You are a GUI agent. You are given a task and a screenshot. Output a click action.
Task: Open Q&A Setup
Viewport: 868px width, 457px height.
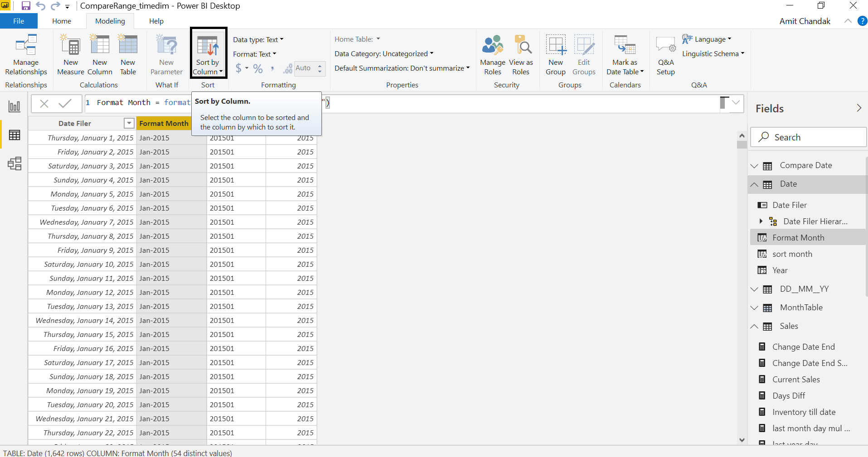click(x=666, y=54)
